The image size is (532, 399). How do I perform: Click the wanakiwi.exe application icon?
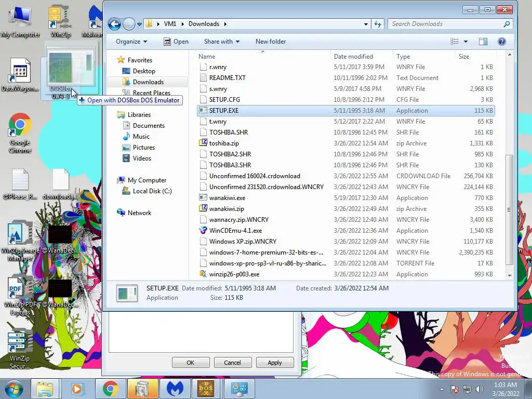point(203,197)
